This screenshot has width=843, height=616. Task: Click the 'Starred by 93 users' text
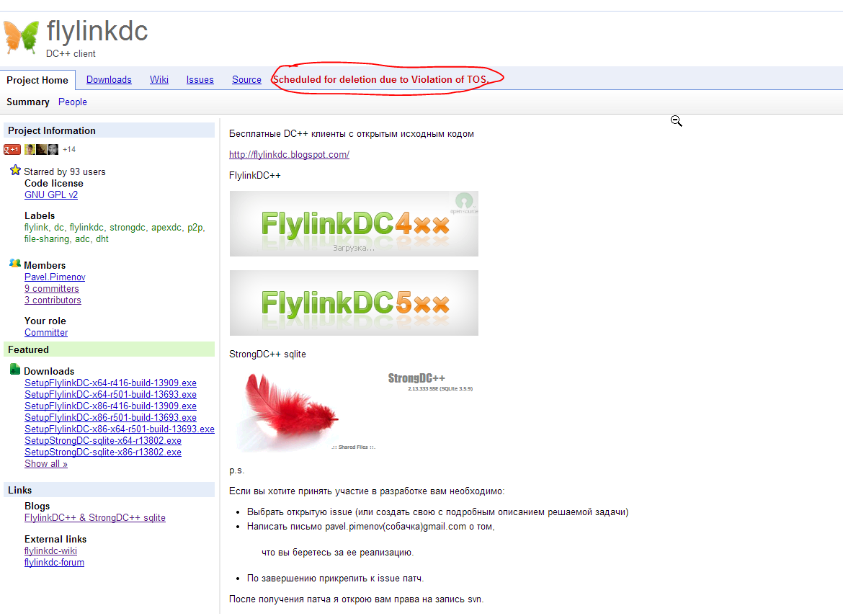(65, 172)
